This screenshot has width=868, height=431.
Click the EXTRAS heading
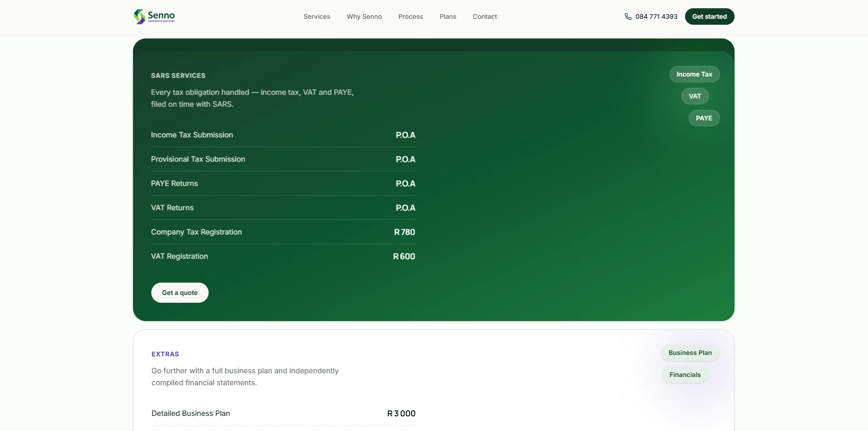(x=165, y=354)
